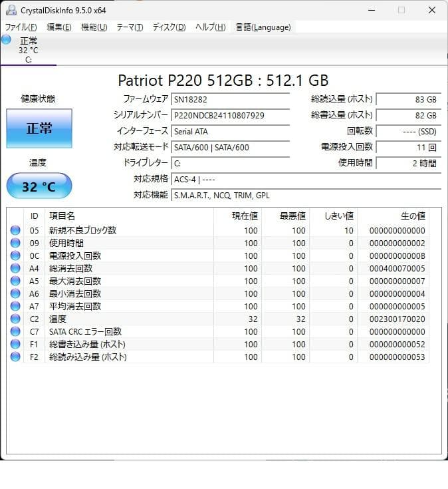
Task: Click the drive letter field C:
Action: point(230,163)
